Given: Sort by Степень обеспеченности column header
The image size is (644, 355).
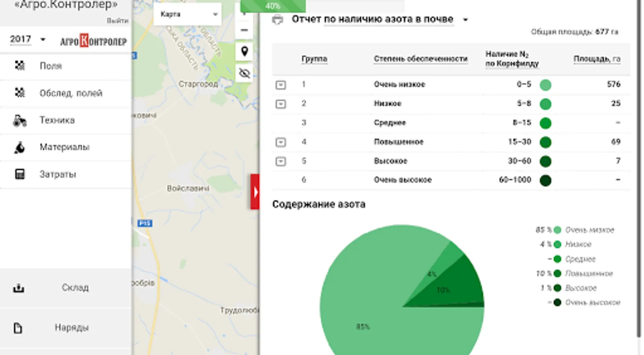Looking at the screenshot, I should click(421, 59).
